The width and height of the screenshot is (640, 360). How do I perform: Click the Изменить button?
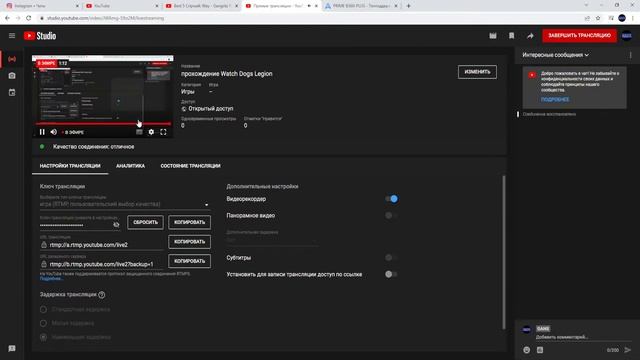(x=477, y=72)
